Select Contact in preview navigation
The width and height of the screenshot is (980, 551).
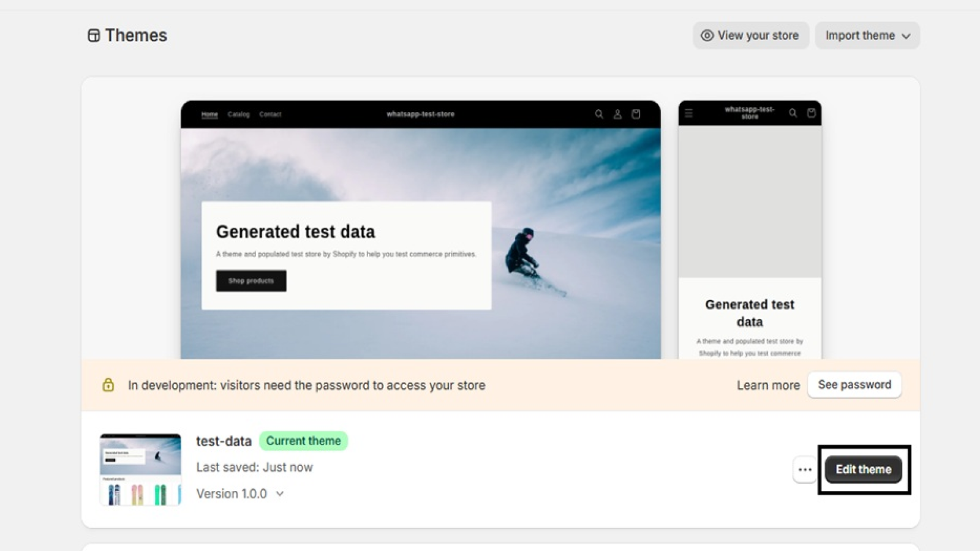(x=270, y=114)
